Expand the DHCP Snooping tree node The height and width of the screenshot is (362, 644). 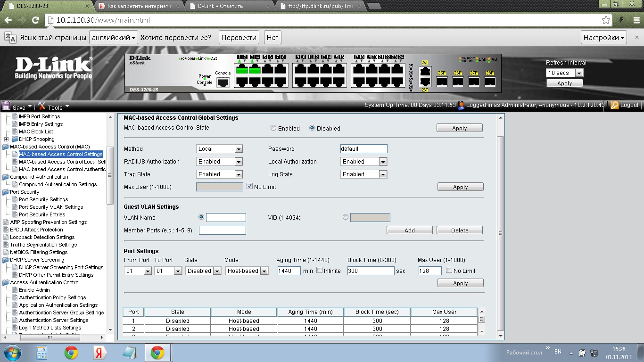(6, 139)
